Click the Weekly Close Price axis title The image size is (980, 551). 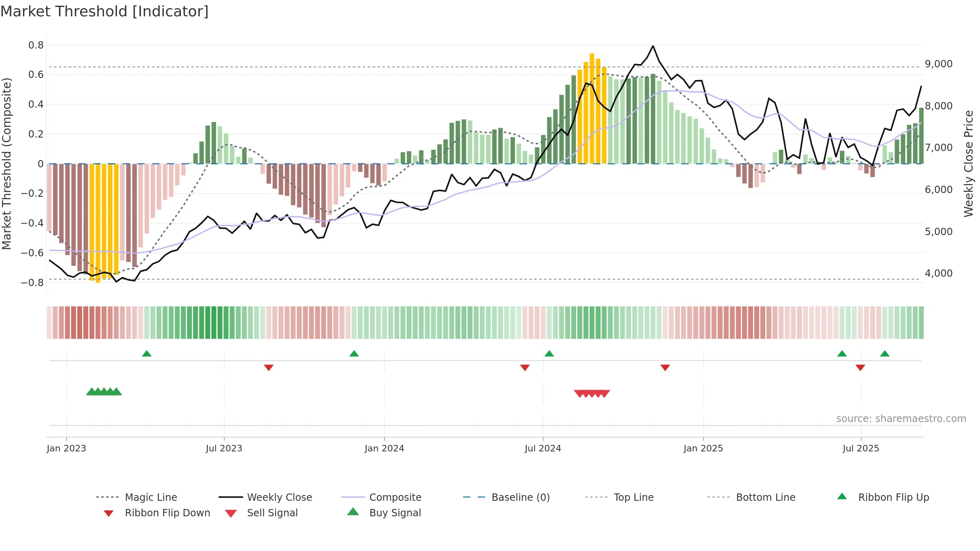tap(969, 164)
